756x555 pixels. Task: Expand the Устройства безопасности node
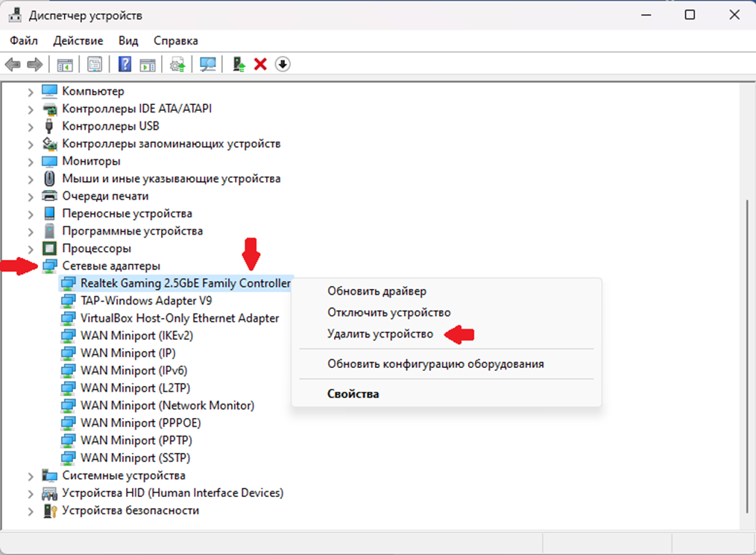[31, 511]
